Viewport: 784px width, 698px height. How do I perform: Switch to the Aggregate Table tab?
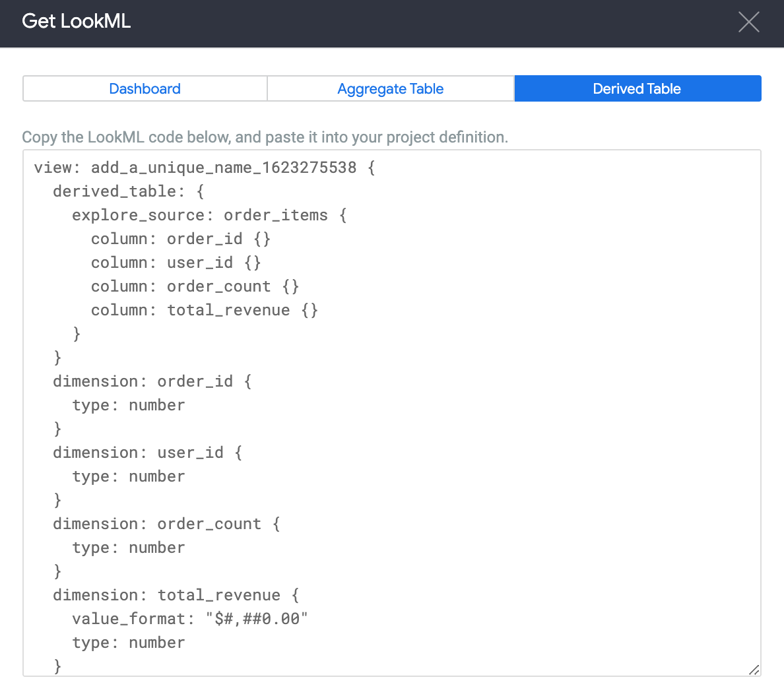point(390,88)
